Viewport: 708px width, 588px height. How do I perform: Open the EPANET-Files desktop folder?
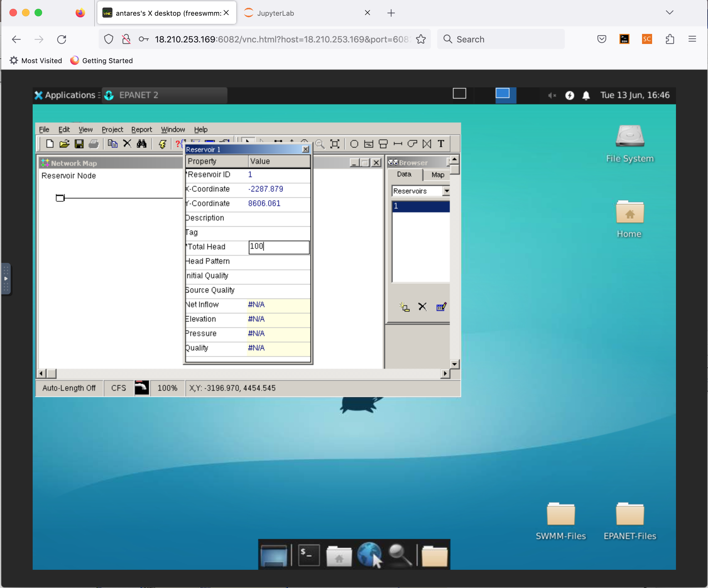(630, 521)
